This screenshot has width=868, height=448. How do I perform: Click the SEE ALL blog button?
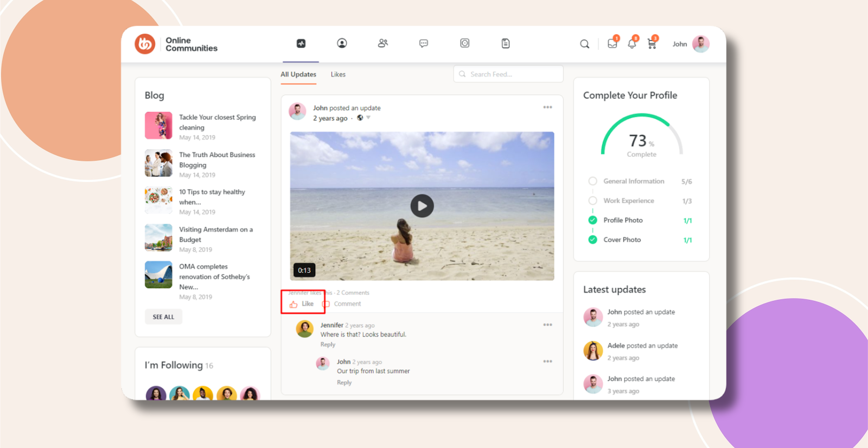(163, 317)
